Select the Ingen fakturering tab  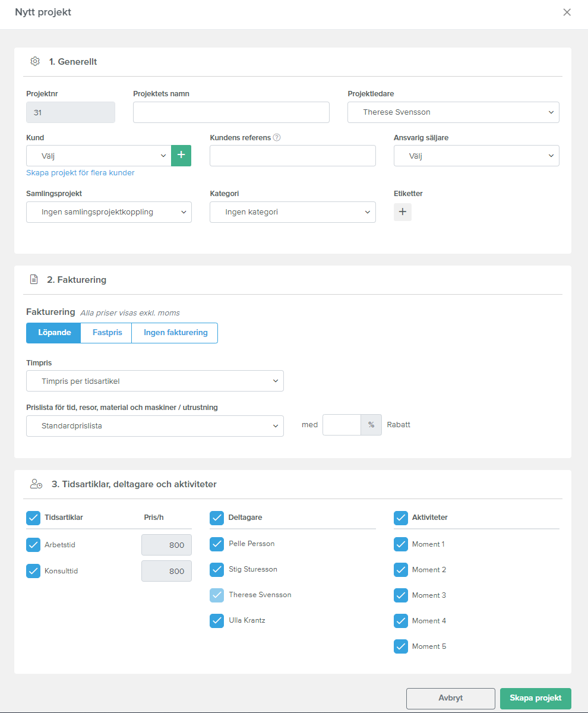click(x=175, y=333)
